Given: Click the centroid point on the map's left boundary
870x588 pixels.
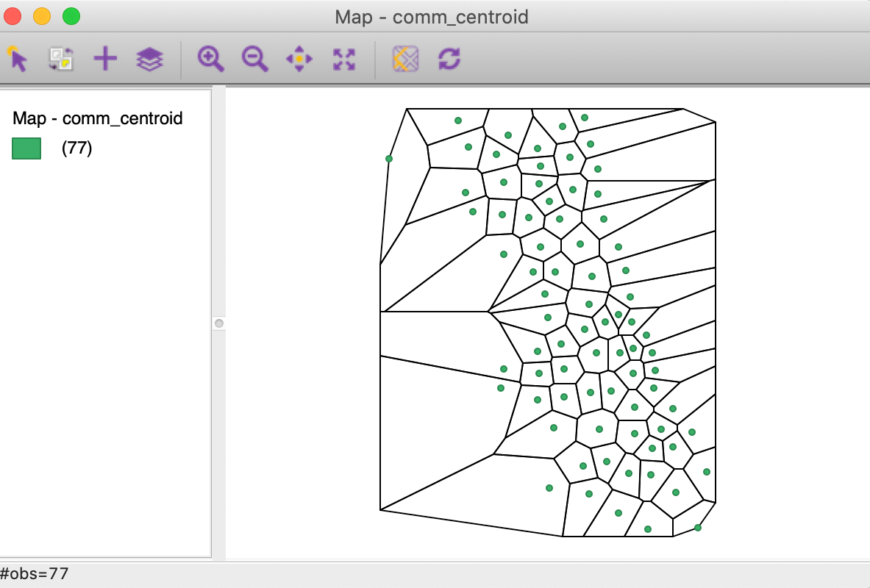Looking at the screenshot, I should pos(389,159).
